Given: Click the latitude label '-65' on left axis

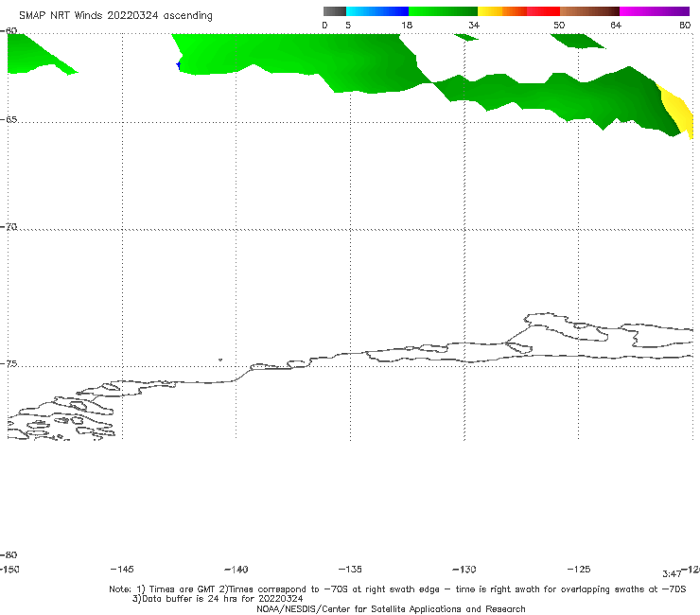Looking at the screenshot, I should point(9,119).
